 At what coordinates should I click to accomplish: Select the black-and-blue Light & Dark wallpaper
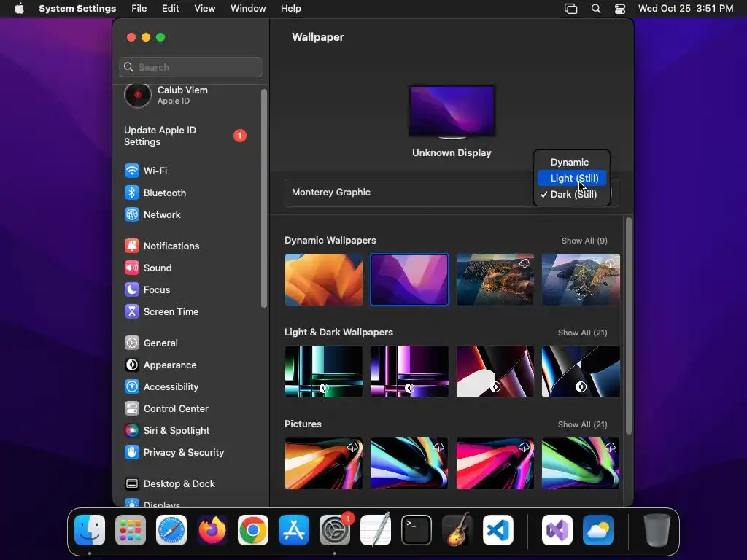click(581, 371)
